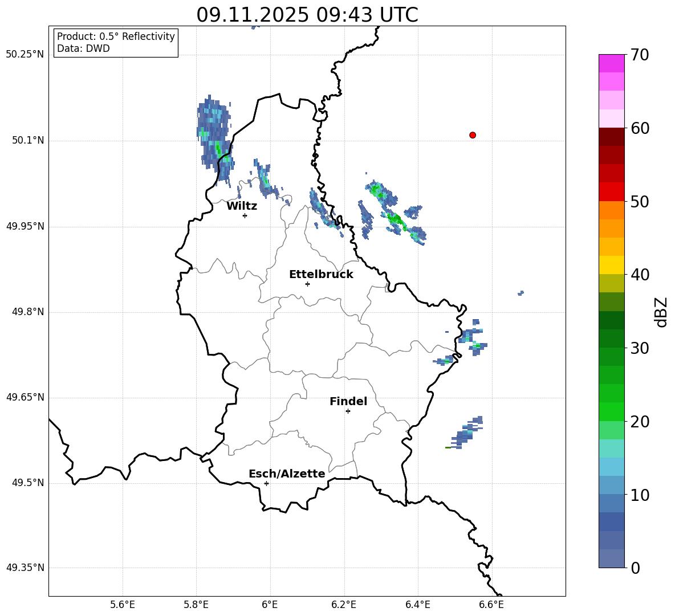Screen dimensions: 675x616
Task: Click the dBZ colorbar label
Action: coord(661,312)
